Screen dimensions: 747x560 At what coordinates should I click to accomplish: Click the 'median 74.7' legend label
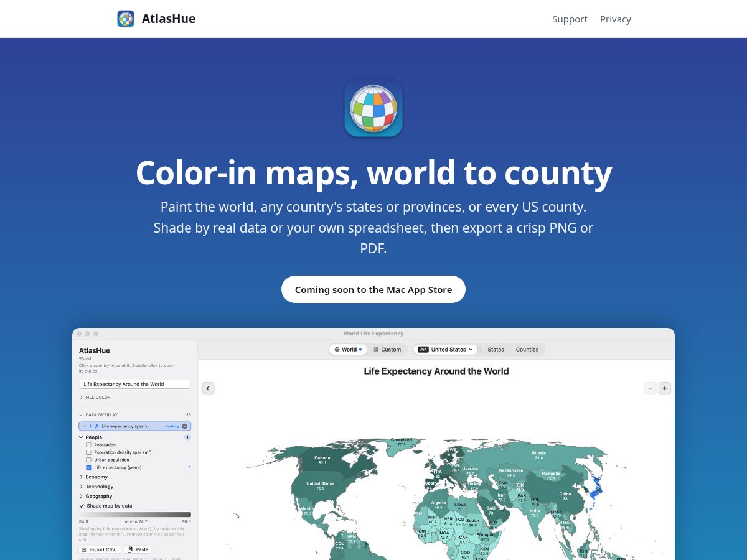[134, 521]
